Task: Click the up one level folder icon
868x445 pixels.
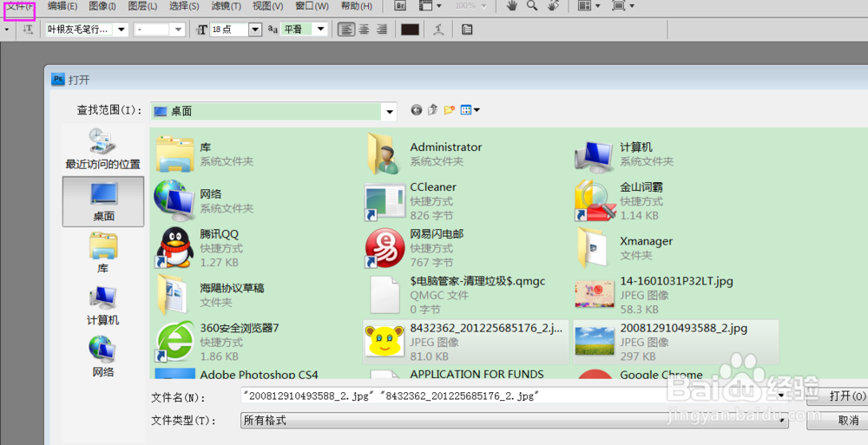Action: pos(432,110)
